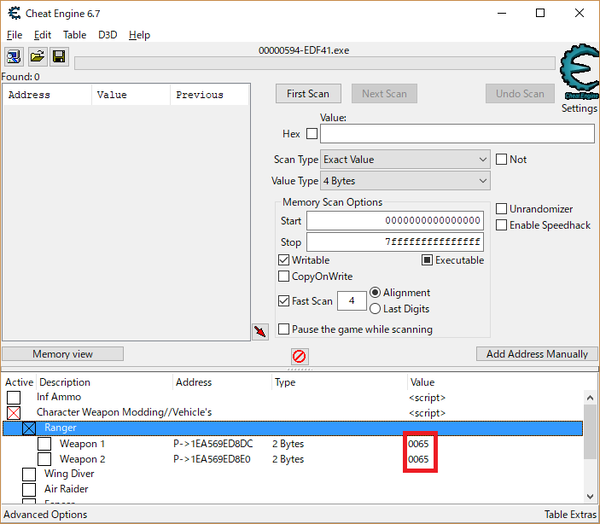Click the Weapon 1 value 0065

[x=418, y=444]
